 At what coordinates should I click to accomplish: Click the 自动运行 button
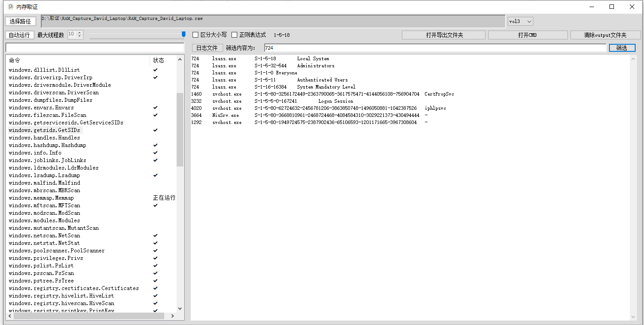tap(19, 35)
